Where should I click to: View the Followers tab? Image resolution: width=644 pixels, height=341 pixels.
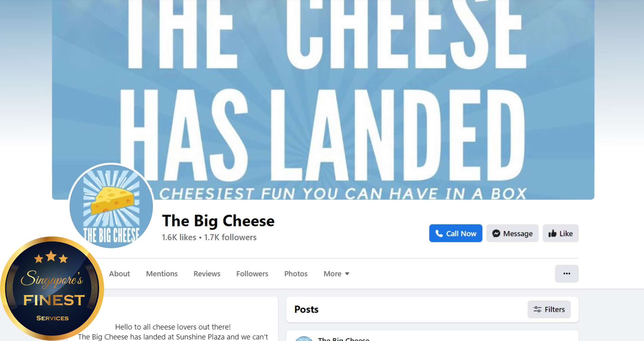[x=252, y=274]
